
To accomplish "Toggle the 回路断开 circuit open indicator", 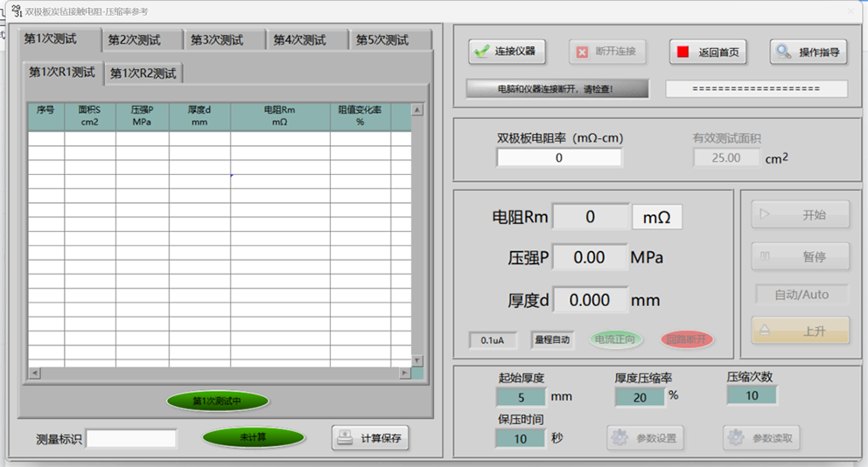I will (x=688, y=340).
